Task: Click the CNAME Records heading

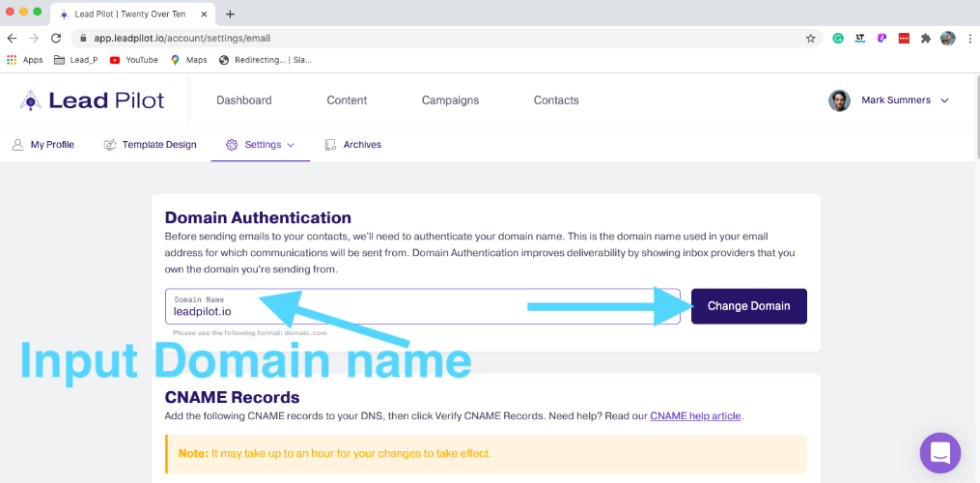Action: click(x=232, y=397)
